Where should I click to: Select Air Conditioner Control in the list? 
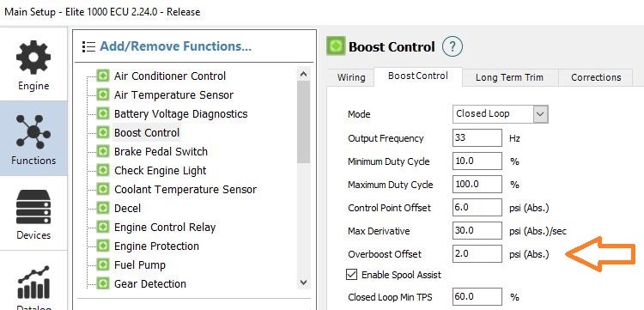pyautogui.click(x=170, y=76)
